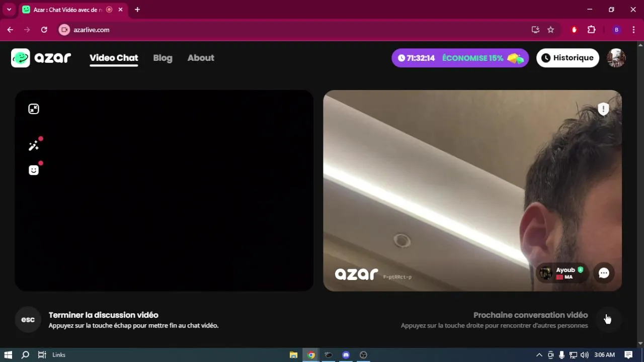644x362 pixels.
Task: Open a new browser tab
Action: [x=137, y=10]
